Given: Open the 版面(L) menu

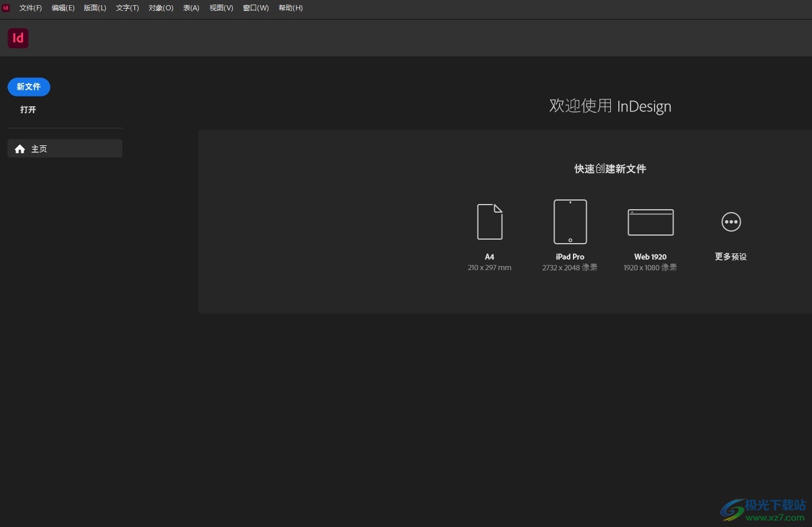Looking at the screenshot, I should [x=95, y=8].
